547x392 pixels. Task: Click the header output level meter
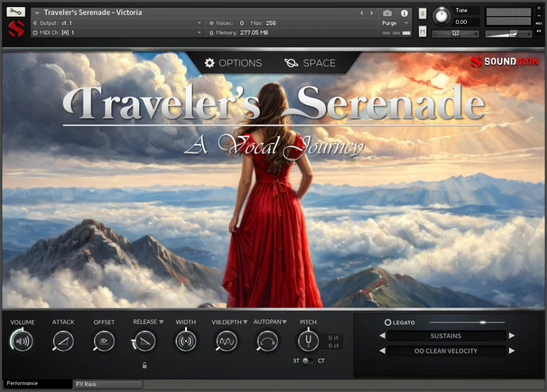pyautogui.click(x=509, y=17)
